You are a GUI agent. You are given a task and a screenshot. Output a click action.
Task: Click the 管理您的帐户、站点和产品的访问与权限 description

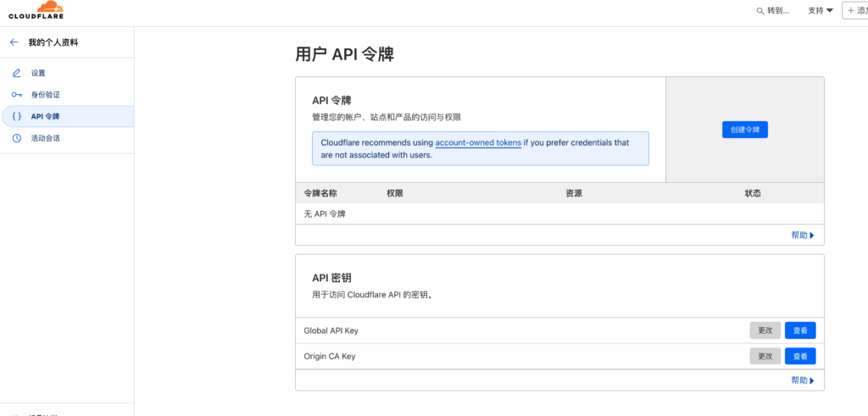click(387, 117)
